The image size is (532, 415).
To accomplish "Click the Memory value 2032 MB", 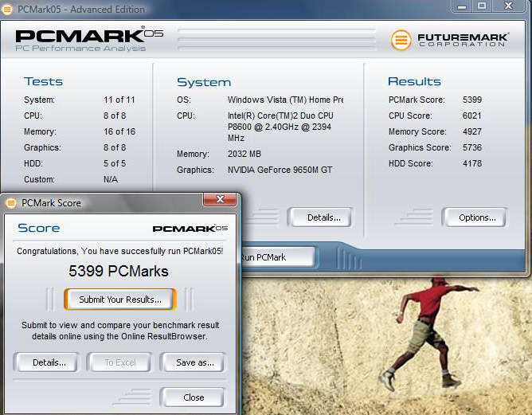I will (244, 154).
